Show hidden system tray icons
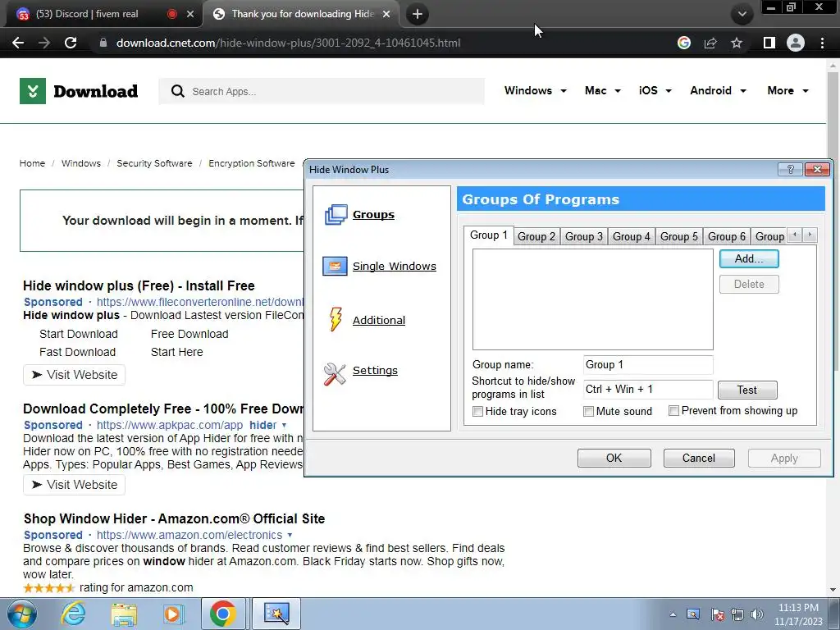 coord(673,614)
